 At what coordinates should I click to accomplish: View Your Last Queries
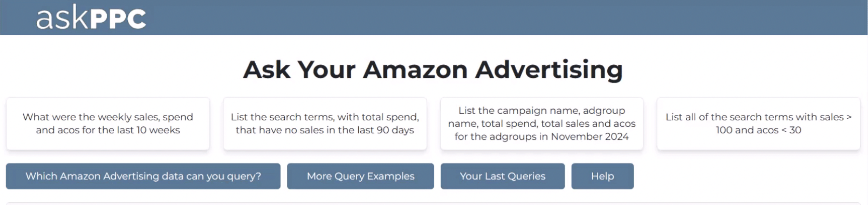click(503, 176)
